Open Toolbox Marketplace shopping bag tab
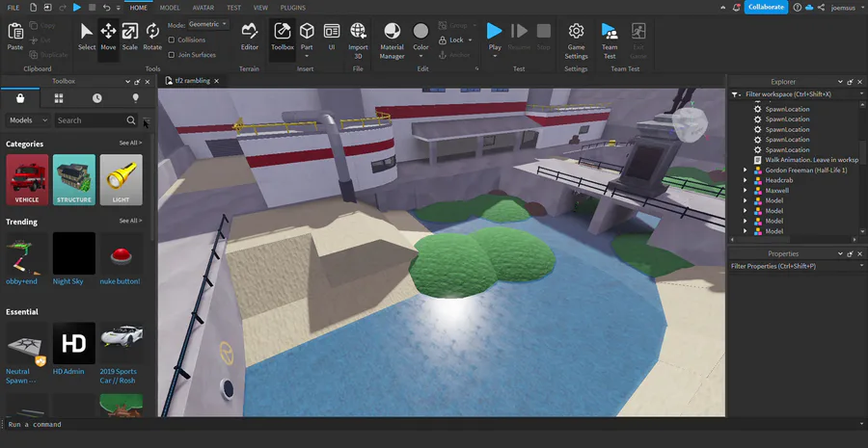The image size is (868, 448). (20, 98)
